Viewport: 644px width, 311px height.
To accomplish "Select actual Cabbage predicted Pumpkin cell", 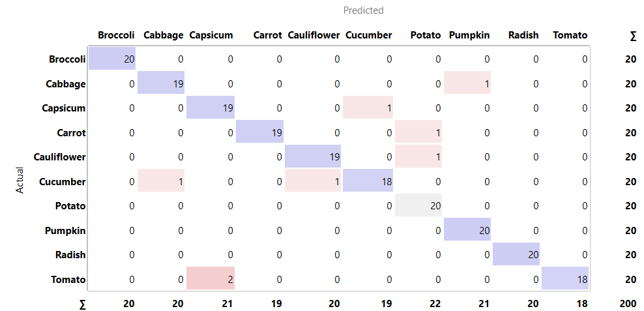I will tap(467, 83).
